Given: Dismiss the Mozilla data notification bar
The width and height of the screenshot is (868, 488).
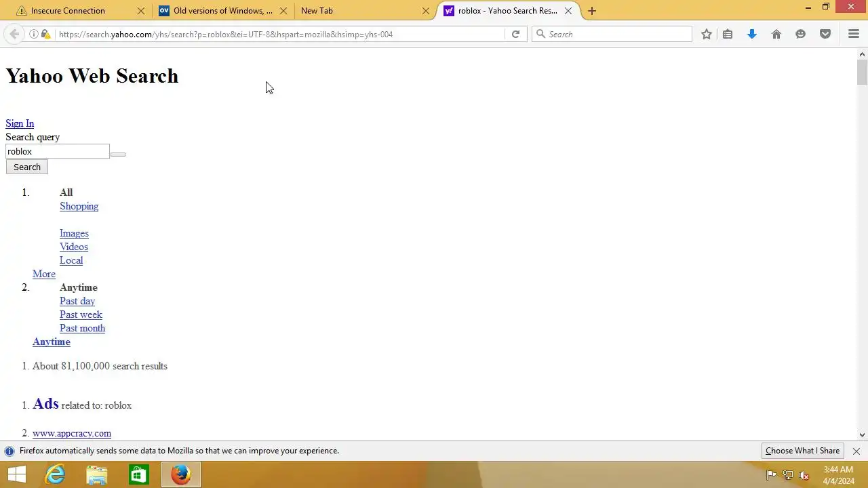Looking at the screenshot, I should click(856, 451).
